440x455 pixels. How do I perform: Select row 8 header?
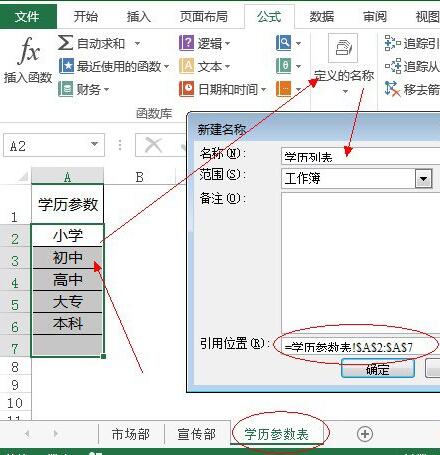coord(15,367)
